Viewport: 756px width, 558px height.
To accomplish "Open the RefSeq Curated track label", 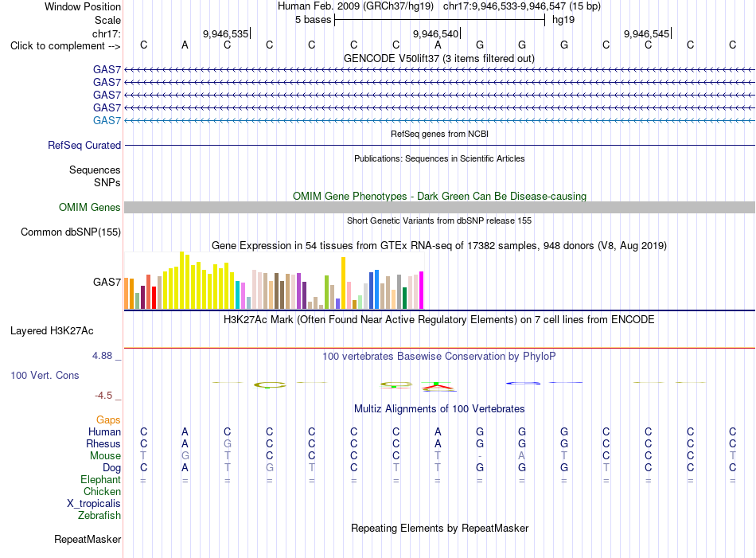I will [84, 145].
